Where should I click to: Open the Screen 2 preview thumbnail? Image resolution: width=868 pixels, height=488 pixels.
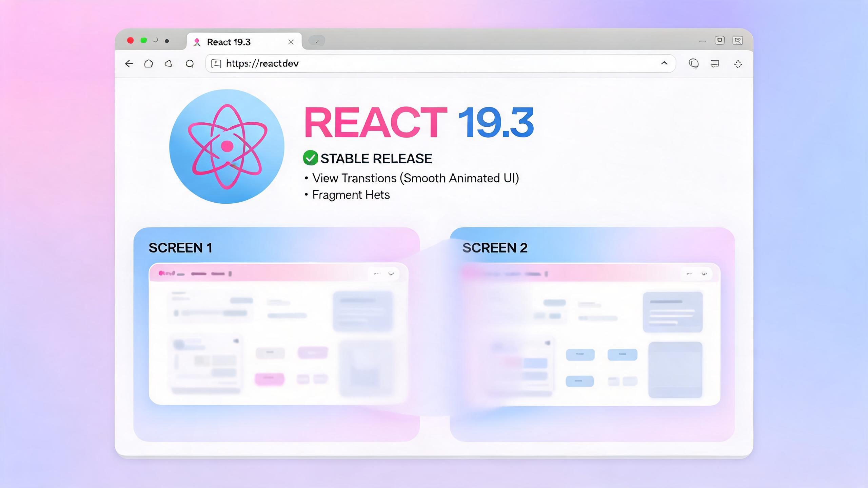(x=591, y=334)
